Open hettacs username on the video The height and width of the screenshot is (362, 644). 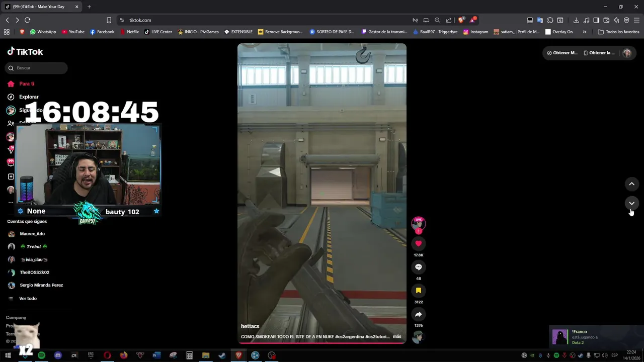click(x=250, y=326)
